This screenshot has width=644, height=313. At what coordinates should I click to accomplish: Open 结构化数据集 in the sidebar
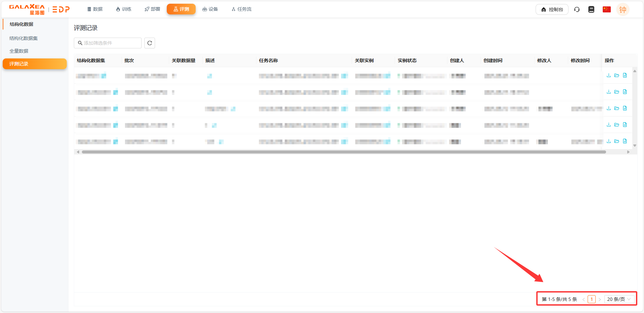[x=22, y=38]
